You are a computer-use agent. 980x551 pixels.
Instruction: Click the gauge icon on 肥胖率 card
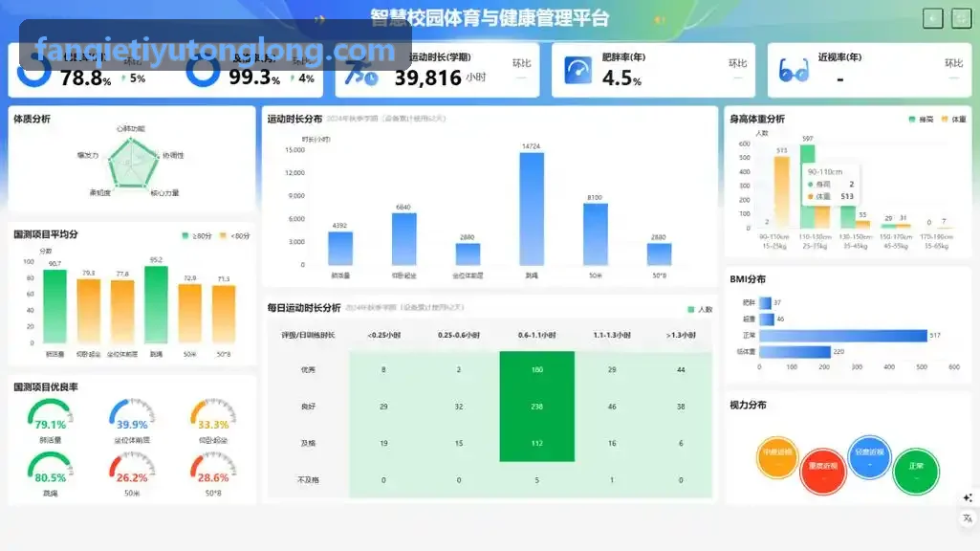coord(577,70)
